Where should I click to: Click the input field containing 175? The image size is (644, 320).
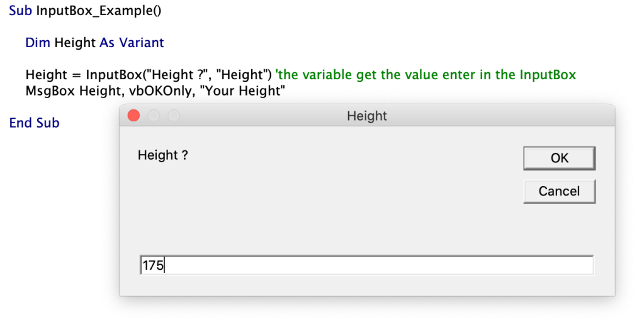tap(366, 265)
